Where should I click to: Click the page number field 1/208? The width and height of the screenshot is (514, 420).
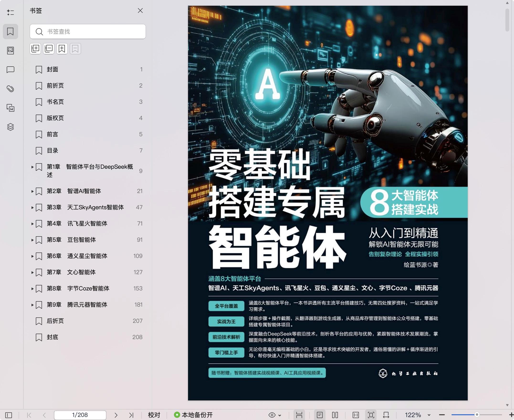click(x=80, y=415)
